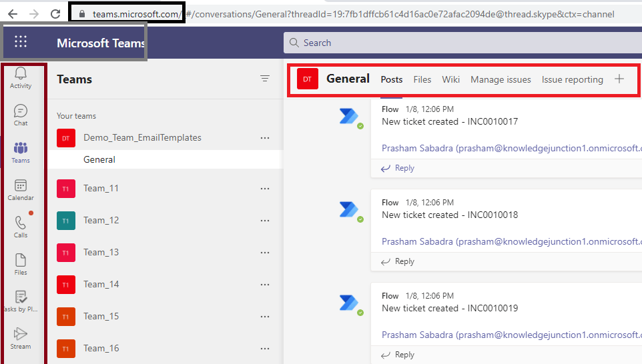Click Flow bot avatar on INC0010018 post
Viewport: 642px width, 364px height.
(x=349, y=209)
